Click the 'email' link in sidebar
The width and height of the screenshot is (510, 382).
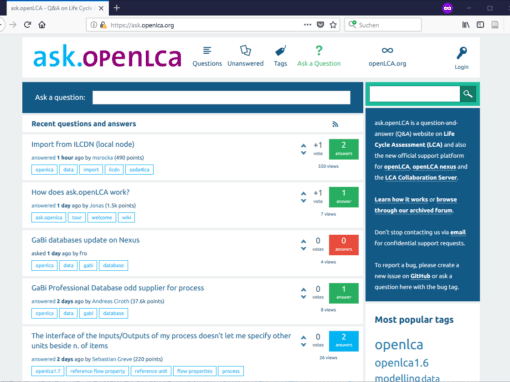point(458,232)
